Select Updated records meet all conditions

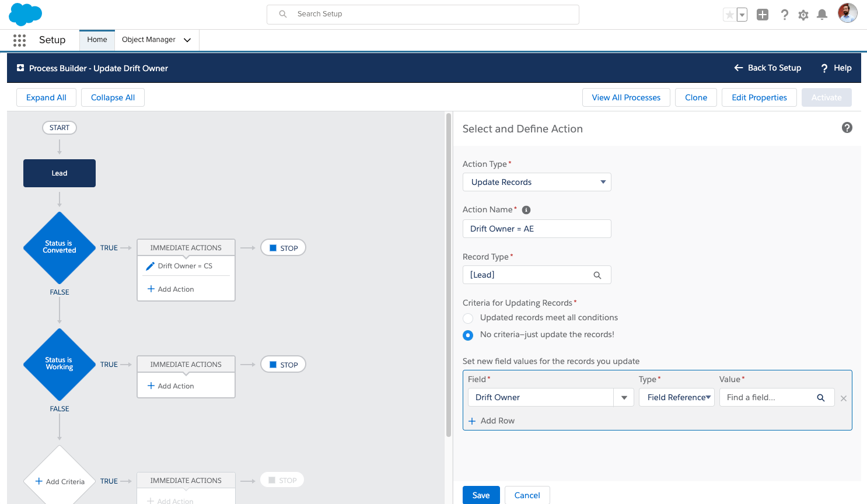point(468,318)
